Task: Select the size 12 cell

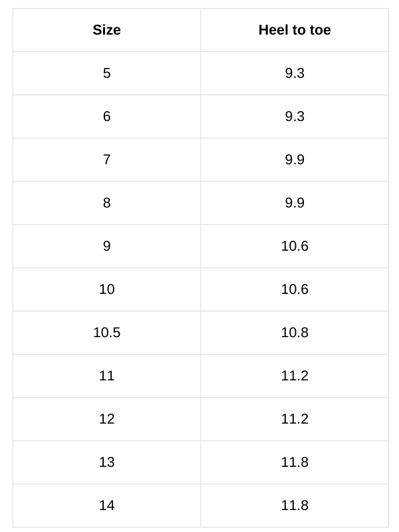Action: point(106,419)
